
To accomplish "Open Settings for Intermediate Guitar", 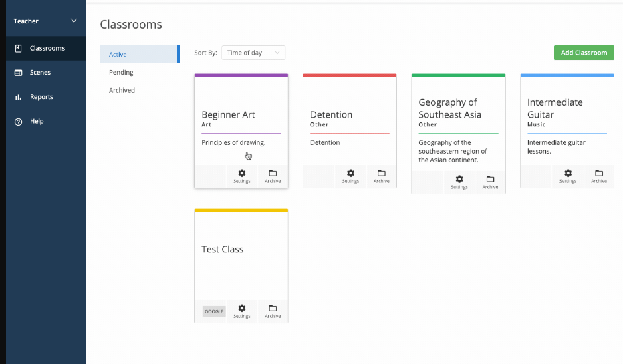I will [x=568, y=176].
